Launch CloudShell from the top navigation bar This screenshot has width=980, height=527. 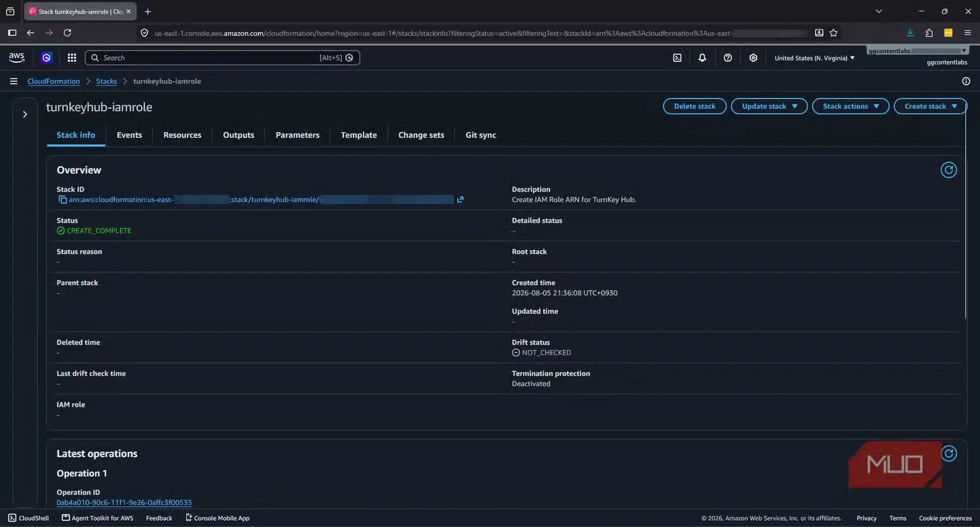pyautogui.click(x=677, y=58)
